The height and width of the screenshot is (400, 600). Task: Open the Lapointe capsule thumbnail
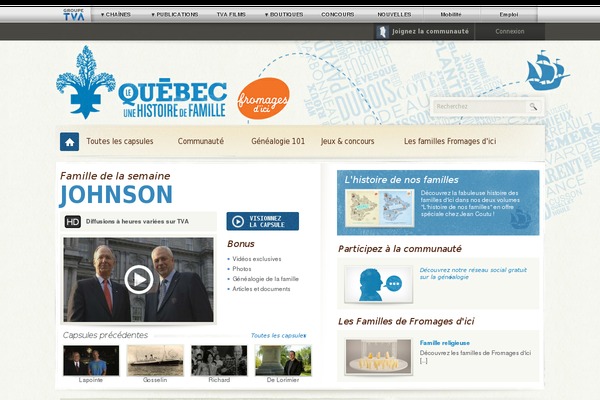91,360
